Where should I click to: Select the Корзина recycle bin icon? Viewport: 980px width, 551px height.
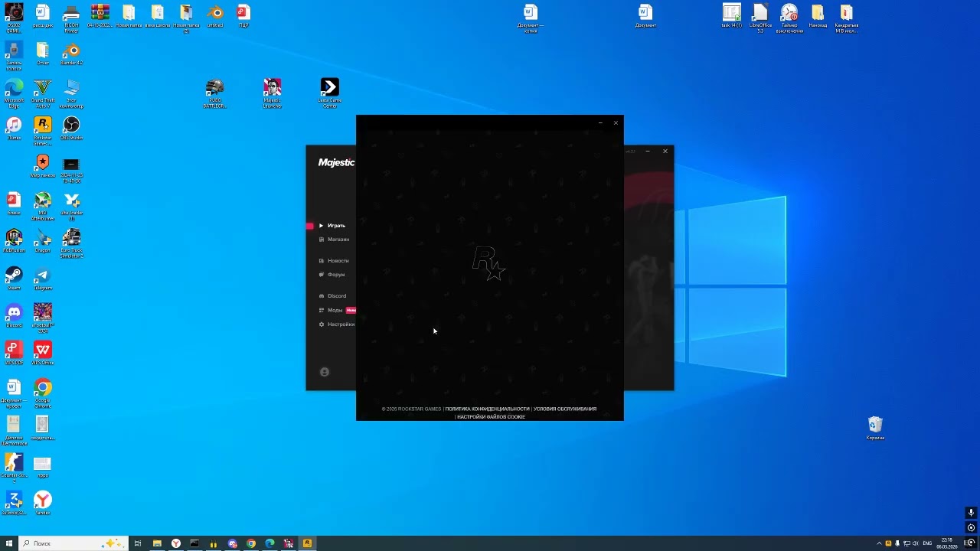coord(875,428)
